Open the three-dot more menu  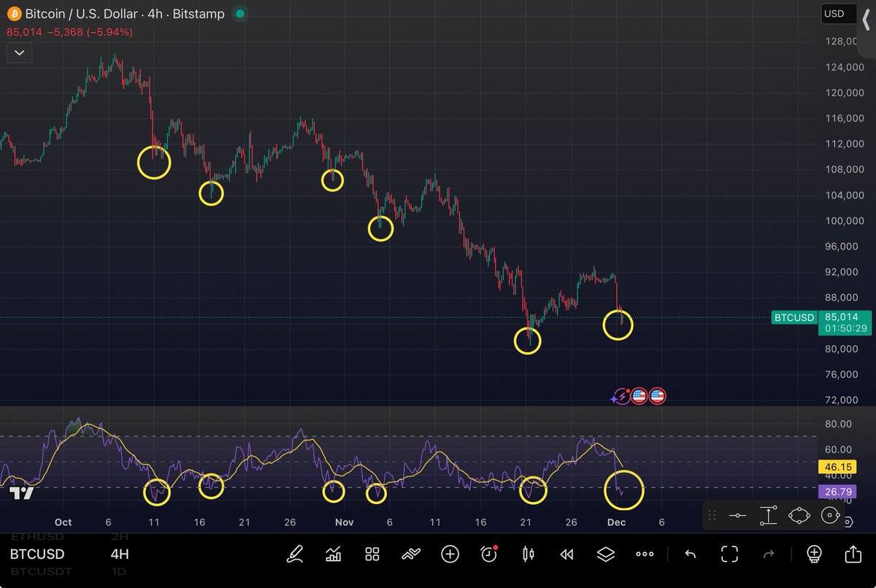(x=645, y=554)
